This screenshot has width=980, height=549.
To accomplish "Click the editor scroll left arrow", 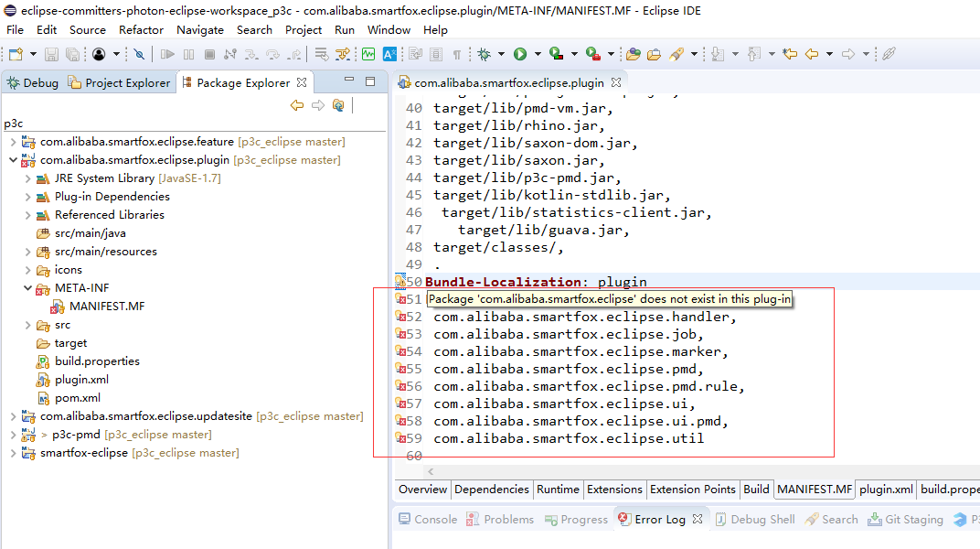I will point(431,472).
